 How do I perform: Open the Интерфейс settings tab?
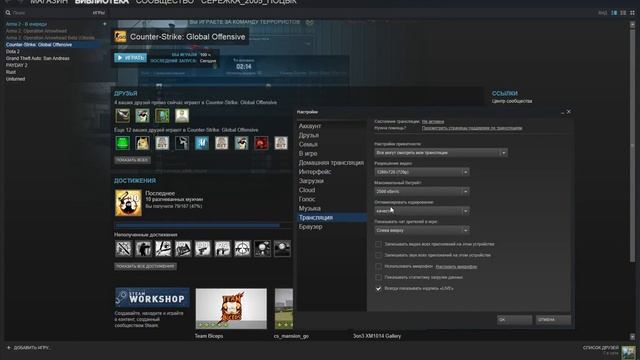315,172
